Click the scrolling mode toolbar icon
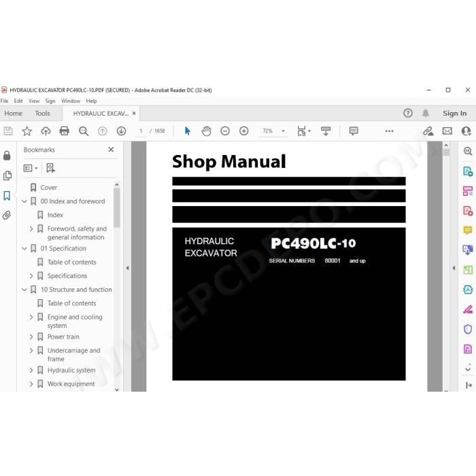The height and width of the screenshot is (476, 476). 326,131
